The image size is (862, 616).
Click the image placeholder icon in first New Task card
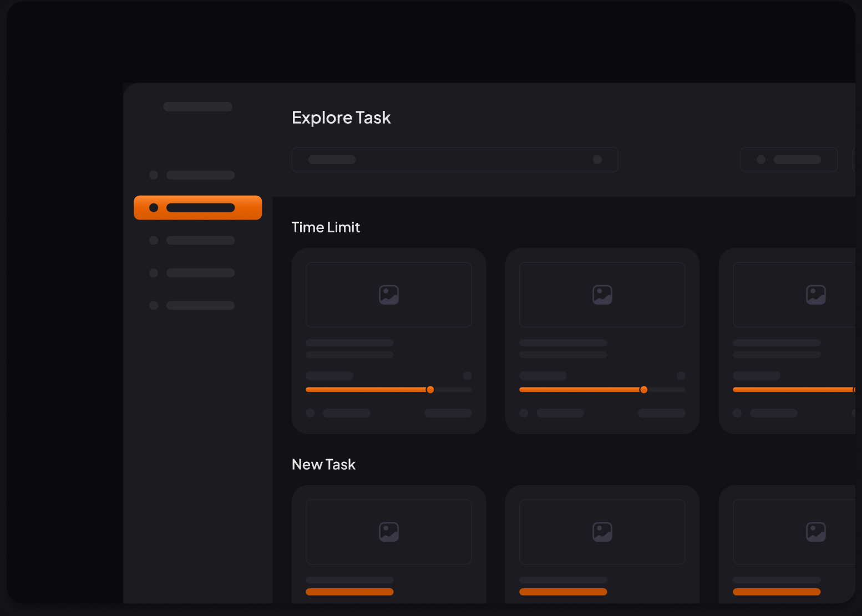(389, 532)
